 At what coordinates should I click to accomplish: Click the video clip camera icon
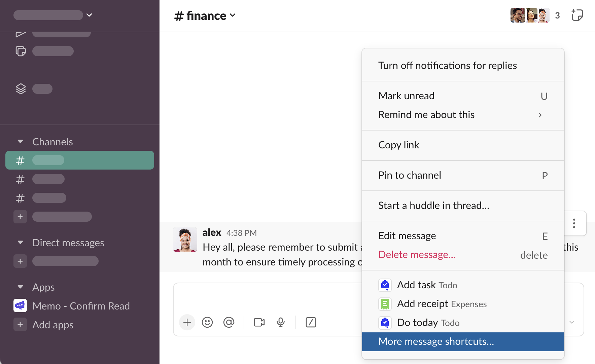pos(259,322)
